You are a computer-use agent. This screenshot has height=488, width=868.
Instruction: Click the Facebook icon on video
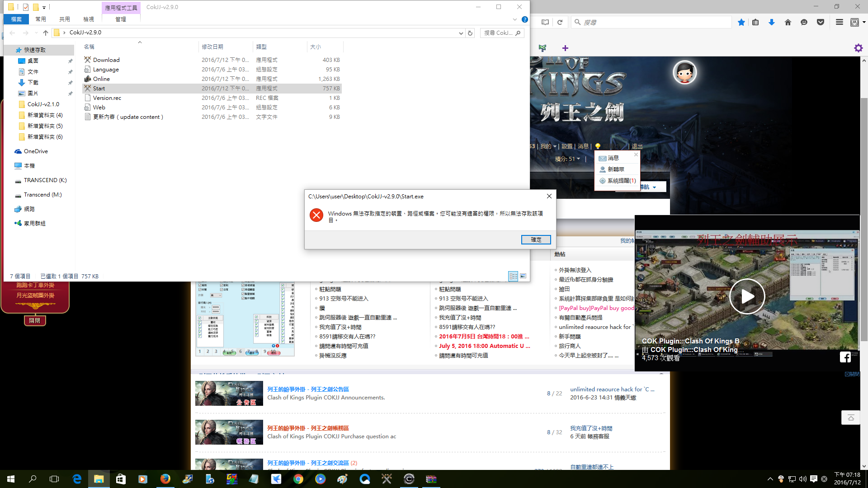tap(845, 357)
